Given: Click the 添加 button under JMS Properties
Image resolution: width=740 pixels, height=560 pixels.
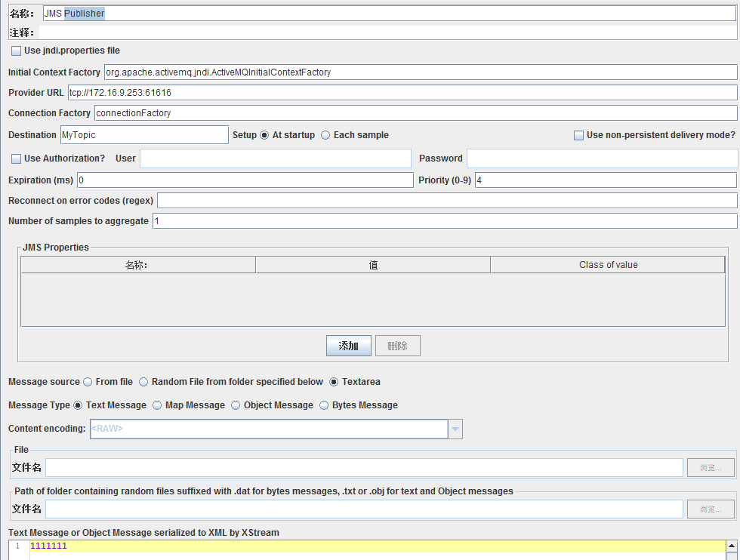Looking at the screenshot, I should 348,346.
